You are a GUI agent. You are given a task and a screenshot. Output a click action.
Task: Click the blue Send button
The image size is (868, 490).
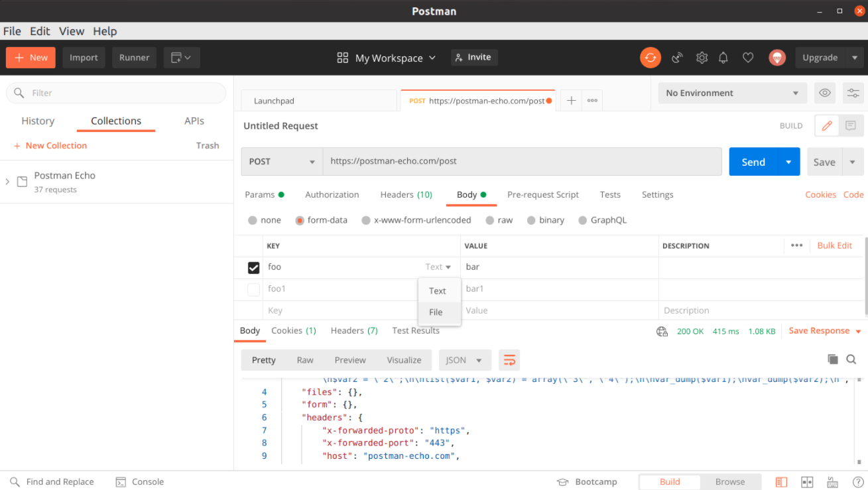click(753, 162)
